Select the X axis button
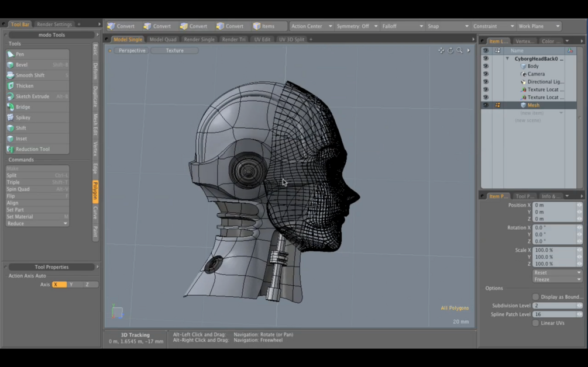 click(x=59, y=285)
